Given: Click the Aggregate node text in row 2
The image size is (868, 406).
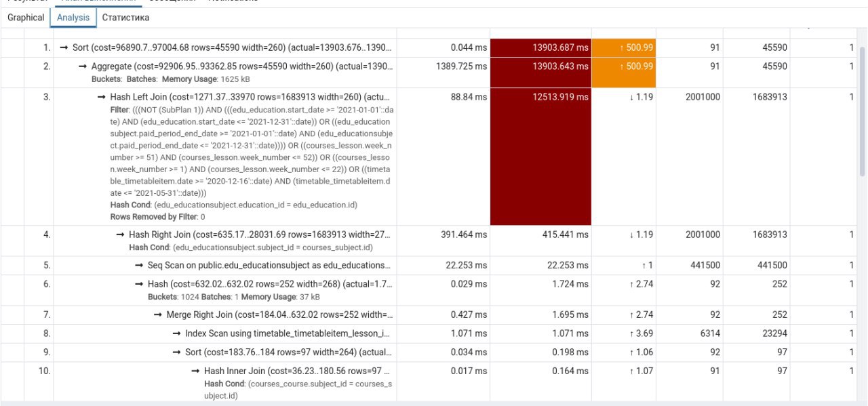Looking at the screenshot, I should (x=241, y=66).
